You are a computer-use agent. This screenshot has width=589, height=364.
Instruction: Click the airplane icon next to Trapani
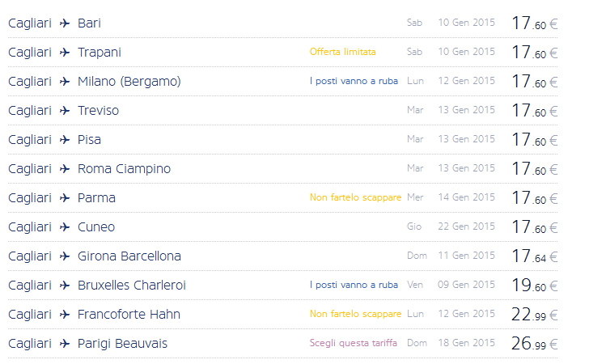pyautogui.click(x=65, y=53)
